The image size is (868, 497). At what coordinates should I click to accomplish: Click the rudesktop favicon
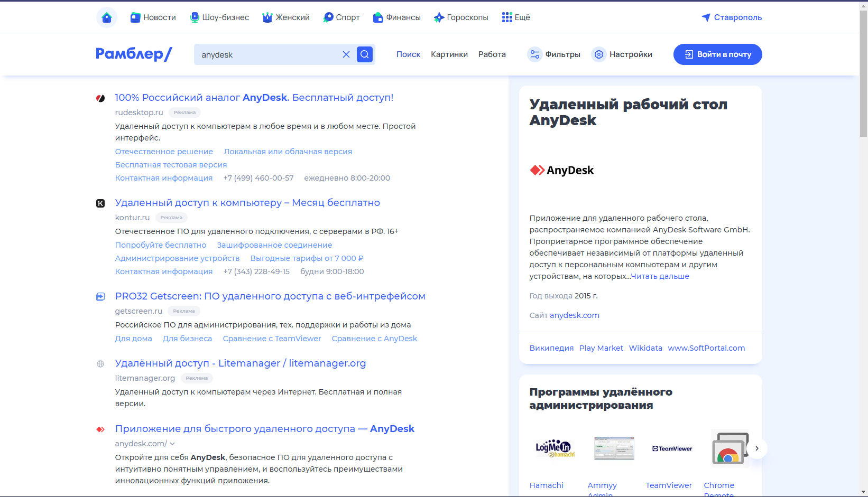coord(100,98)
